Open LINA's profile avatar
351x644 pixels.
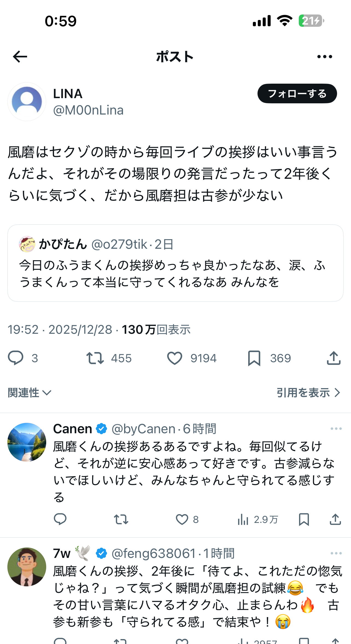point(27,102)
